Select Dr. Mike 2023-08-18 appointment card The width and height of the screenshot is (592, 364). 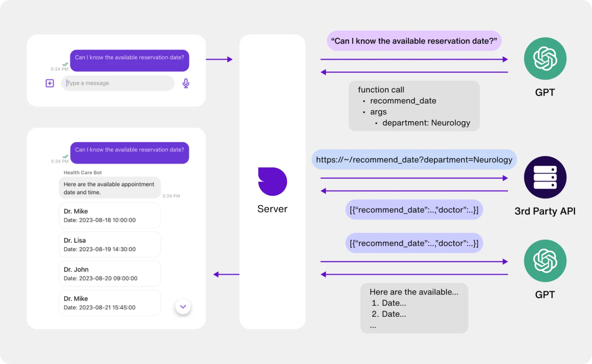(110, 215)
